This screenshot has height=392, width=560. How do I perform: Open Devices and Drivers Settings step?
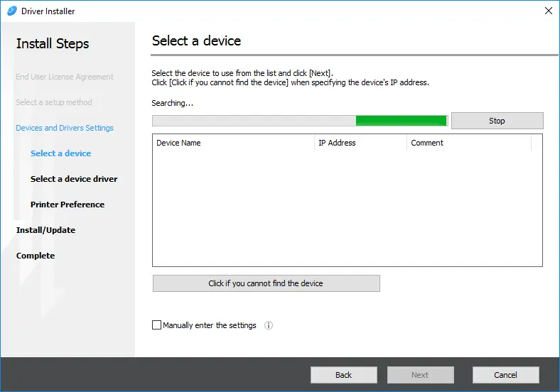pos(65,128)
